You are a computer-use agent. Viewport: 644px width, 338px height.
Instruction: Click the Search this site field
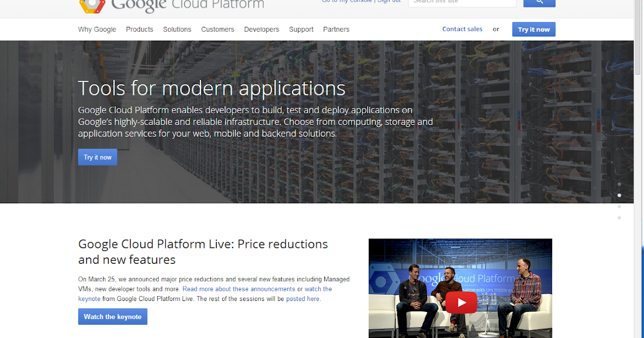coord(462,3)
